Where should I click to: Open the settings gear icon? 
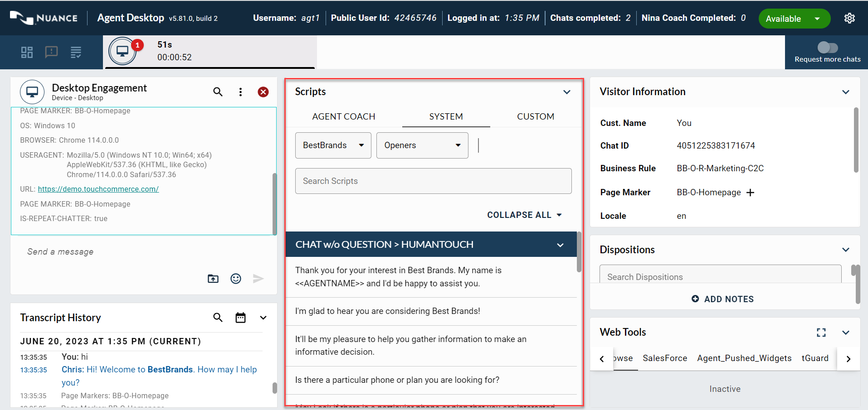click(x=849, y=18)
